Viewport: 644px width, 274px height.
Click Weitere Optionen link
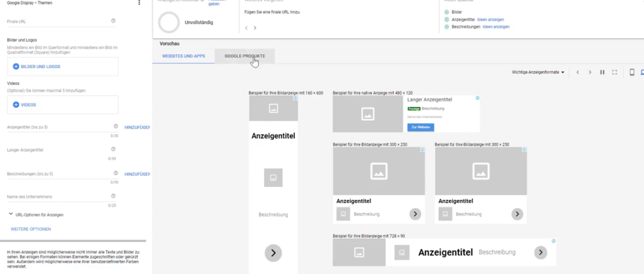[31, 229]
